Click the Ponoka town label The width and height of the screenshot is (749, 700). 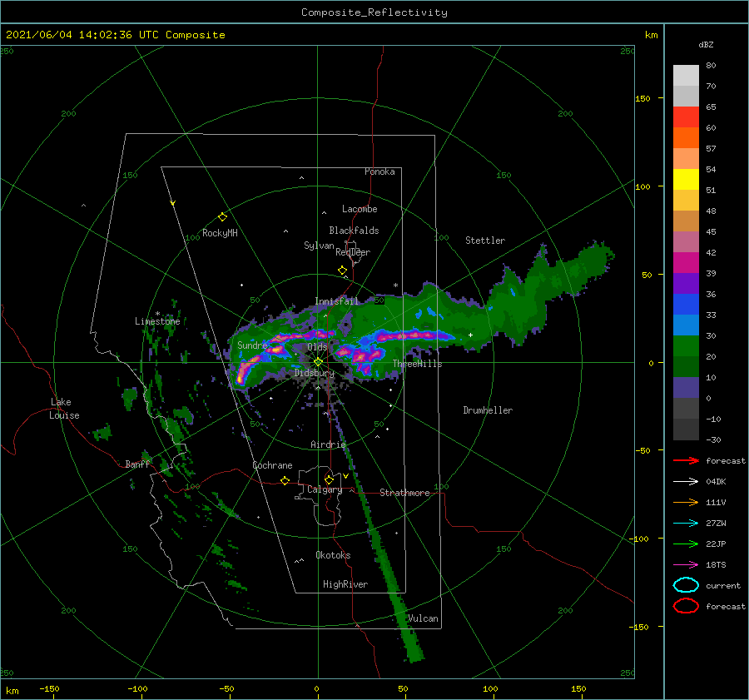coord(379,171)
